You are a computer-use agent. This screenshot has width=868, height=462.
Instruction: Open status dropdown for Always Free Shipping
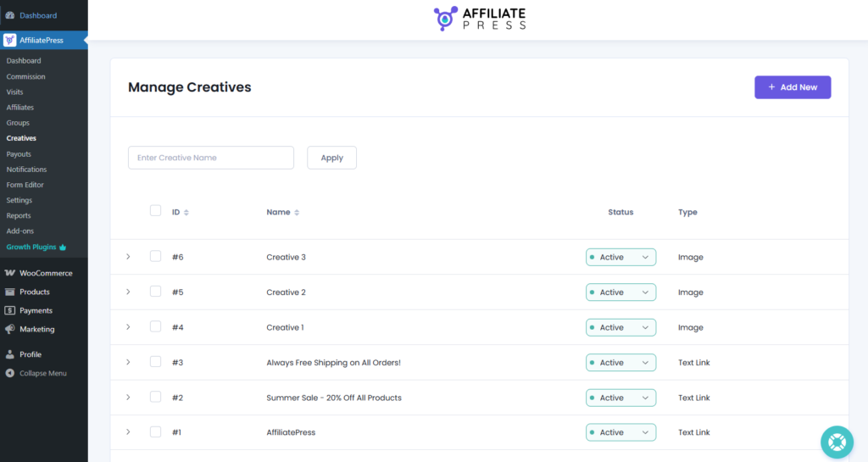621,363
